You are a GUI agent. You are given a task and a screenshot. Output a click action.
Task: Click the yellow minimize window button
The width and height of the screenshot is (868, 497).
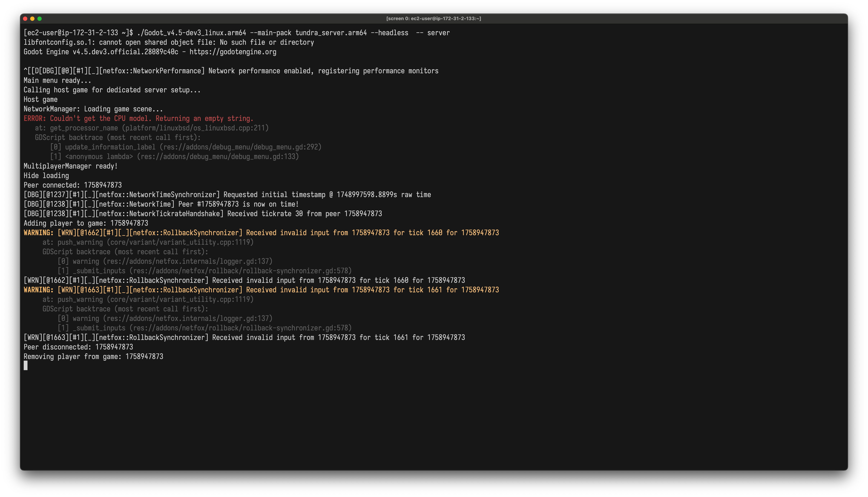pos(32,19)
